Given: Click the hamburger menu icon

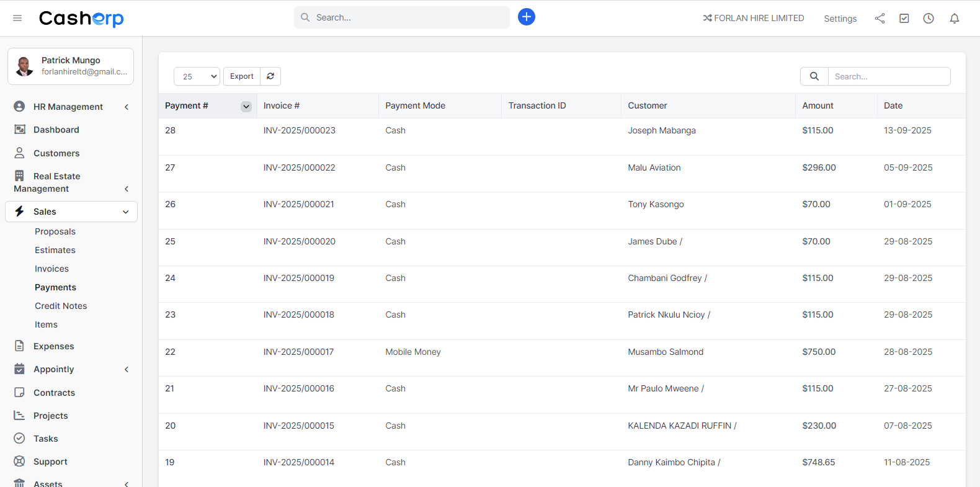Looking at the screenshot, I should [x=17, y=19].
